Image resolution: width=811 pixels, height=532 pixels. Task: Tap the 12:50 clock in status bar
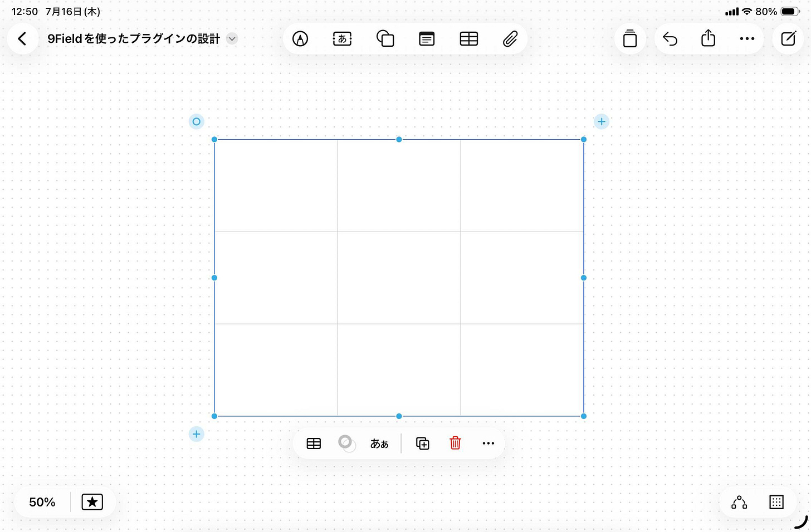click(25, 12)
